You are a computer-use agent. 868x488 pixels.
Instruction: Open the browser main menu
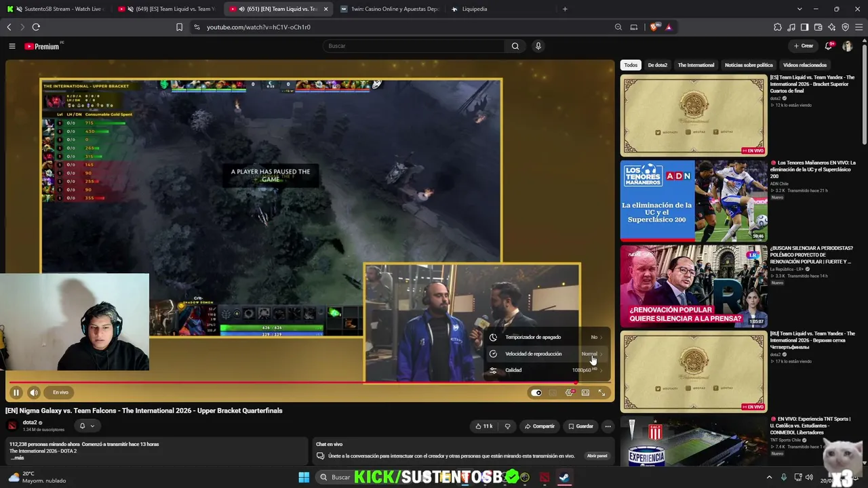(859, 27)
